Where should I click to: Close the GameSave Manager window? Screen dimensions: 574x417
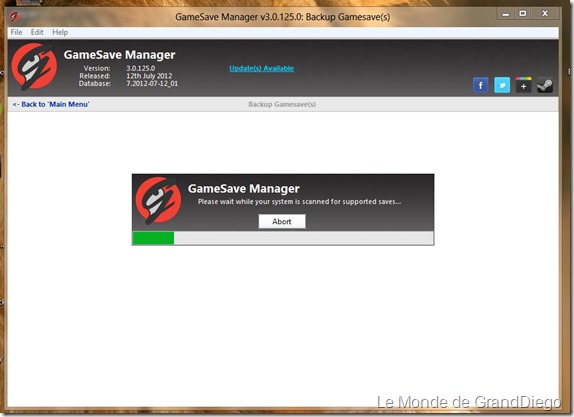coord(545,14)
